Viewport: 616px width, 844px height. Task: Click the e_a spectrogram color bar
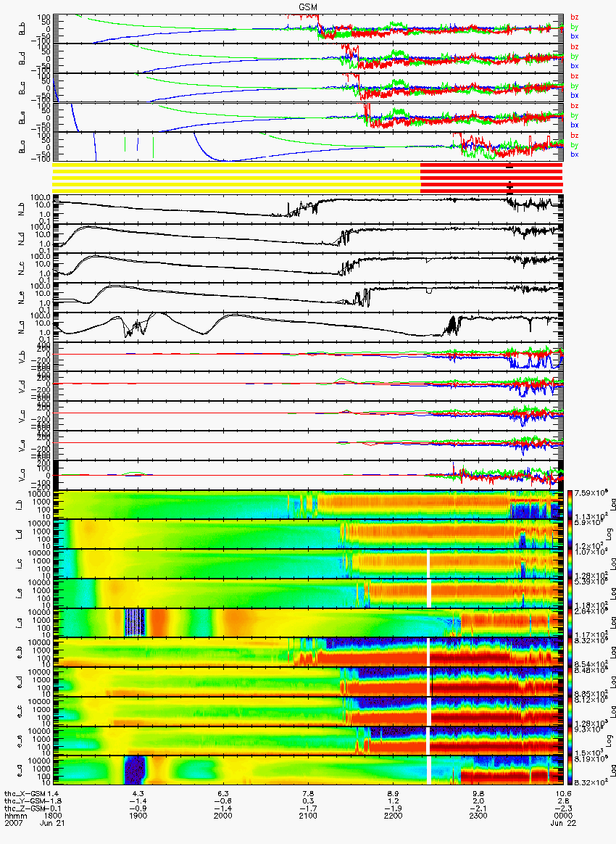(570, 771)
